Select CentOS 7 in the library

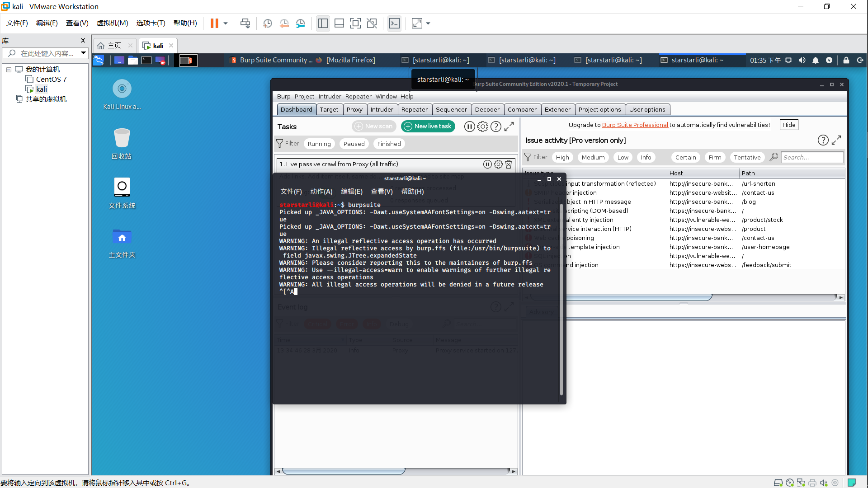(x=51, y=80)
